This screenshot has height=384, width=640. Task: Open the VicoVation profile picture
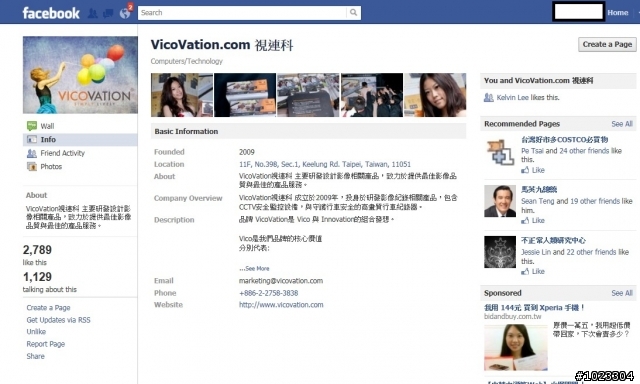coord(80,75)
